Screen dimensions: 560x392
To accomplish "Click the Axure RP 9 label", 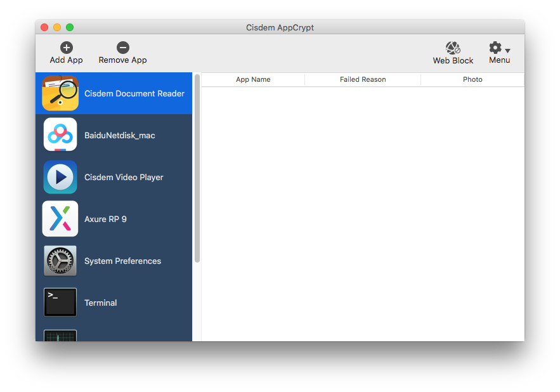I will (x=105, y=219).
